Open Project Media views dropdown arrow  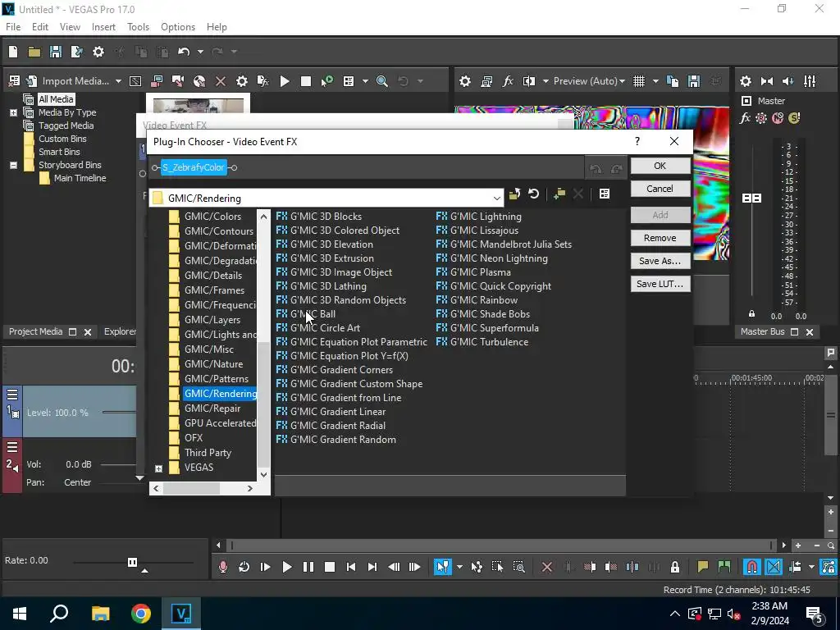click(365, 81)
